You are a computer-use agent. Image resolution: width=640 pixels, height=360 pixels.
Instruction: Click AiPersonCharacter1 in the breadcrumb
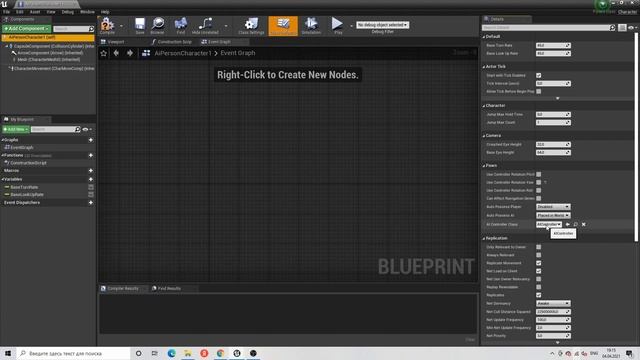point(183,53)
